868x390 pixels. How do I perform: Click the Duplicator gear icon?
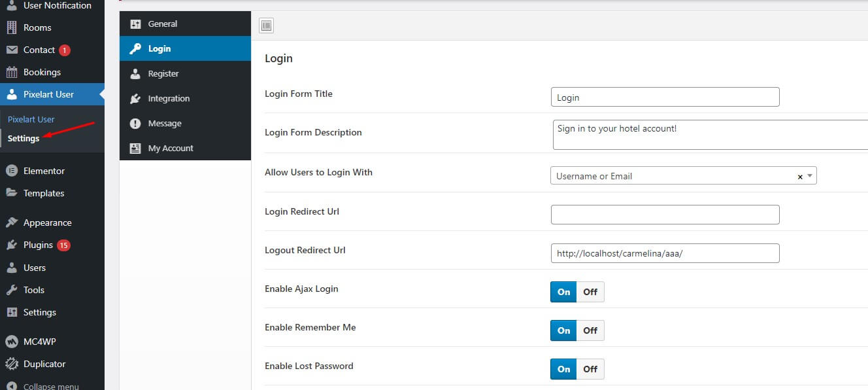point(12,364)
